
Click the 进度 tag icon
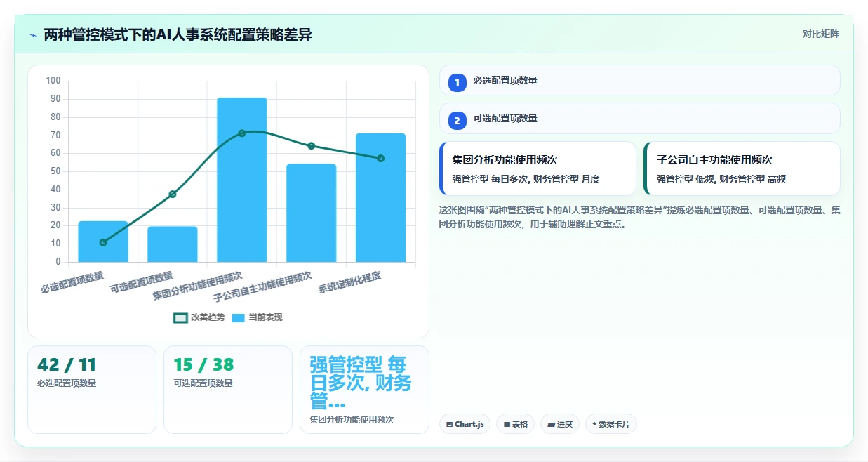point(552,424)
